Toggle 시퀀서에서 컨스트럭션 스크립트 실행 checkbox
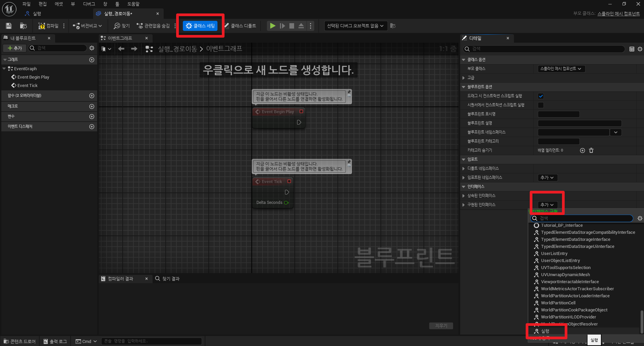Image resolution: width=644 pixels, height=346 pixels. 541,105
